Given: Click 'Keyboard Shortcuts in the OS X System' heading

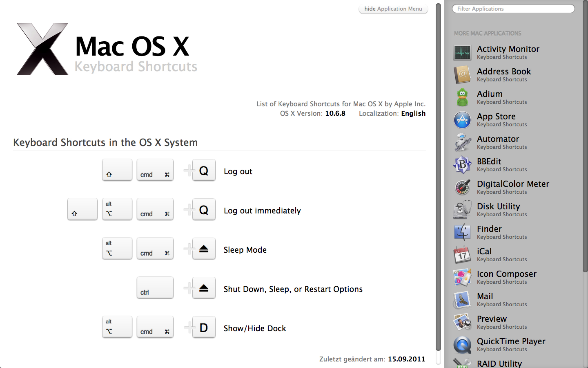Looking at the screenshot, I should [105, 142].
